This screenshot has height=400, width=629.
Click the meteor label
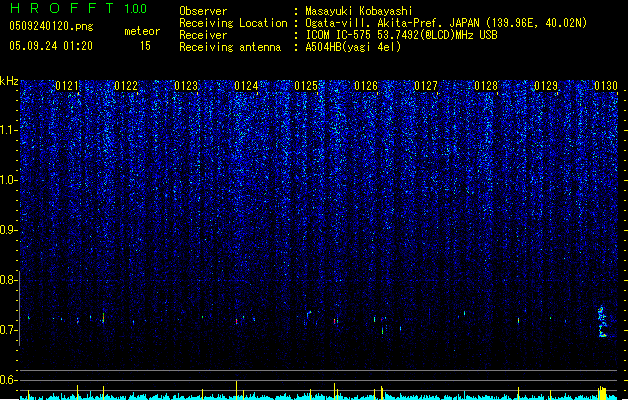(x=142, y=31)
